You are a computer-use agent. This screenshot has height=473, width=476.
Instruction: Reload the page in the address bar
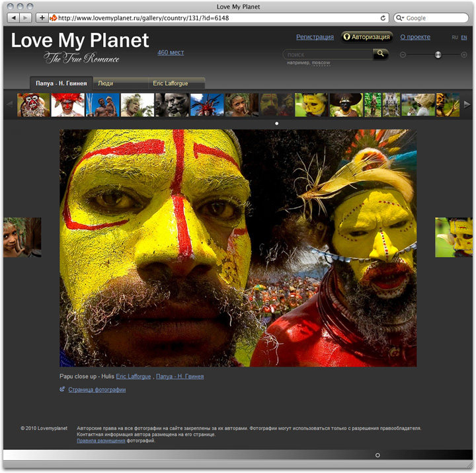[x=383, y=18]
